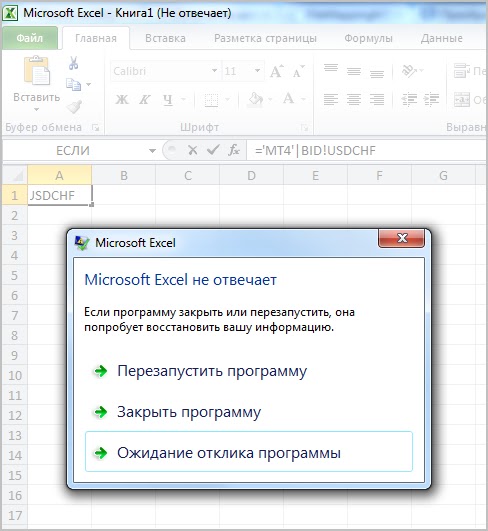Switch to the Данные tab
The height and width of the screenshot is (531, 488).
click(x=442, y=38)
